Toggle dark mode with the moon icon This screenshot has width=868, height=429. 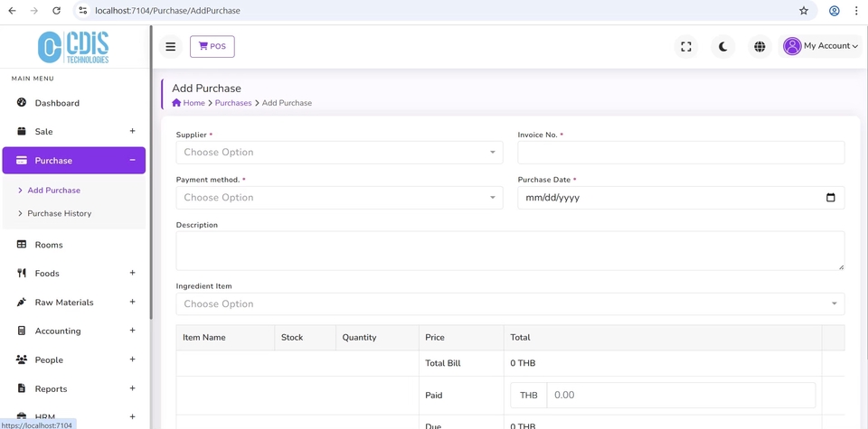[x=722, y=46]
